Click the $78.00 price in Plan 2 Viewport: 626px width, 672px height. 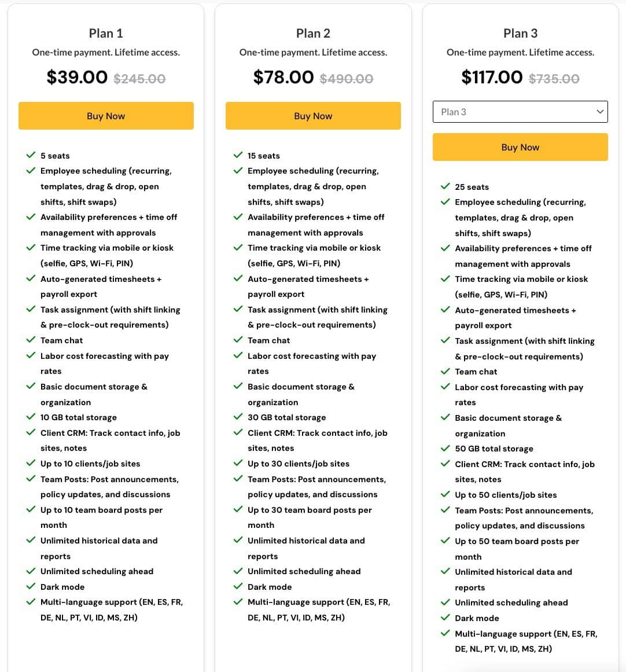point(283,77)
